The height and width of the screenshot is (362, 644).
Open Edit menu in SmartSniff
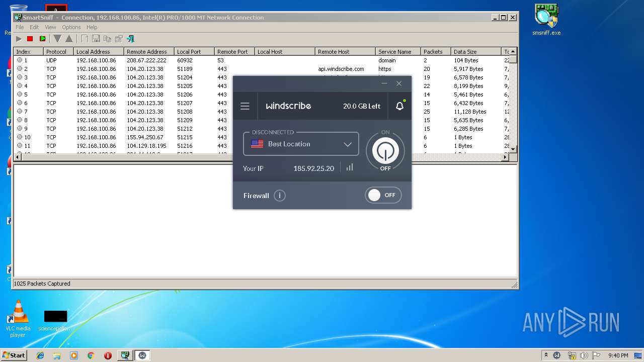pyautogui.click(x=34, y=27)
